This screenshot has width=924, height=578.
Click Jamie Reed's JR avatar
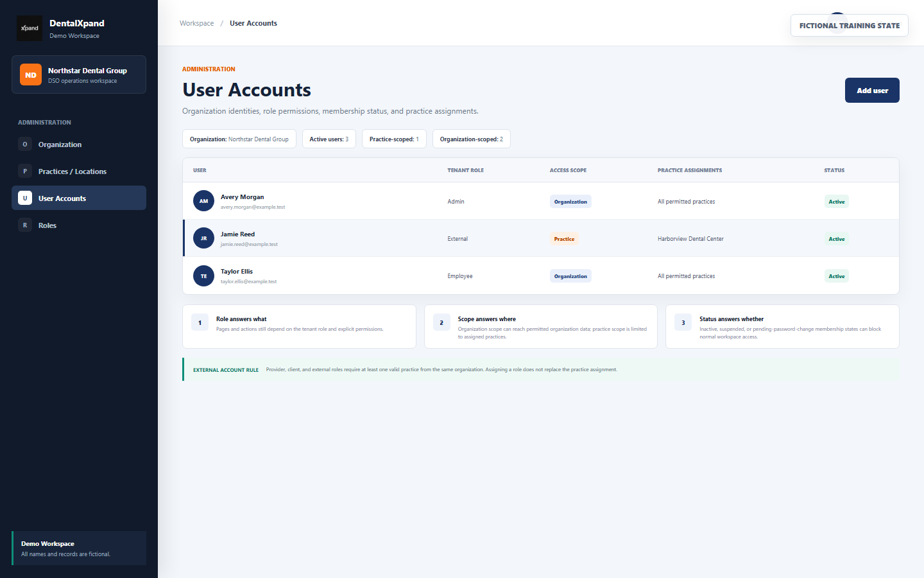[x=203, y=238]
